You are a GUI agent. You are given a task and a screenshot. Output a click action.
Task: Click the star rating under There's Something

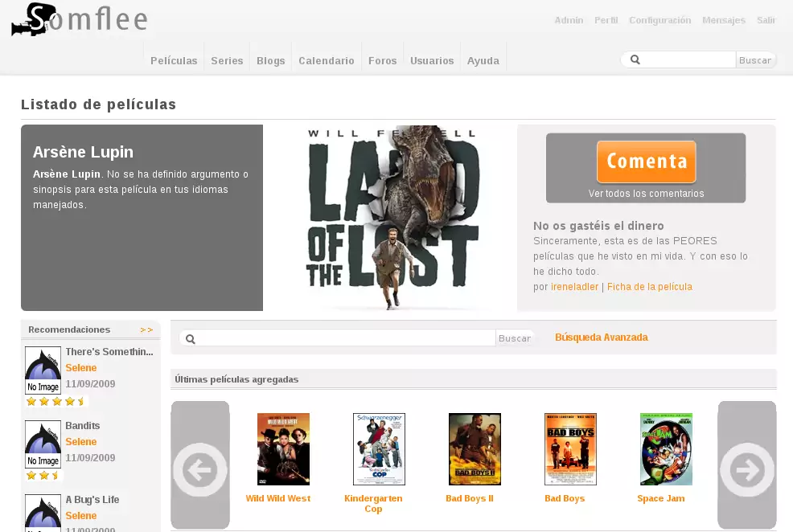[56, 402]
